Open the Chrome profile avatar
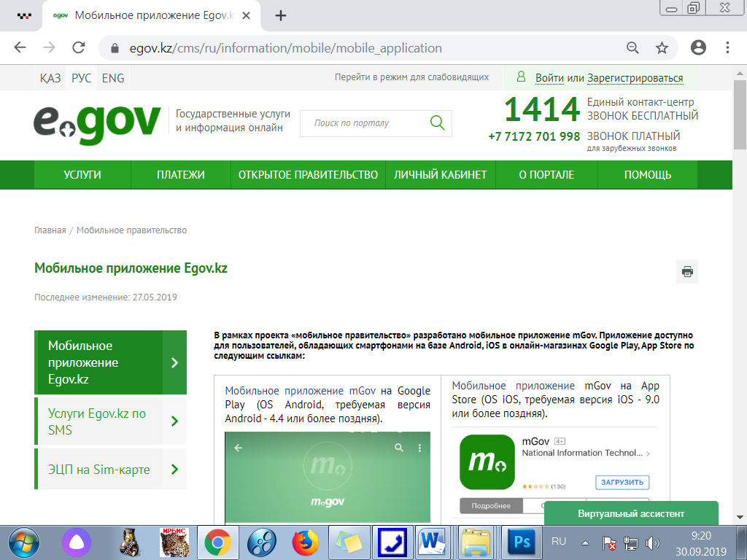This screenshot has width=747, height=560. click(698, 47)
